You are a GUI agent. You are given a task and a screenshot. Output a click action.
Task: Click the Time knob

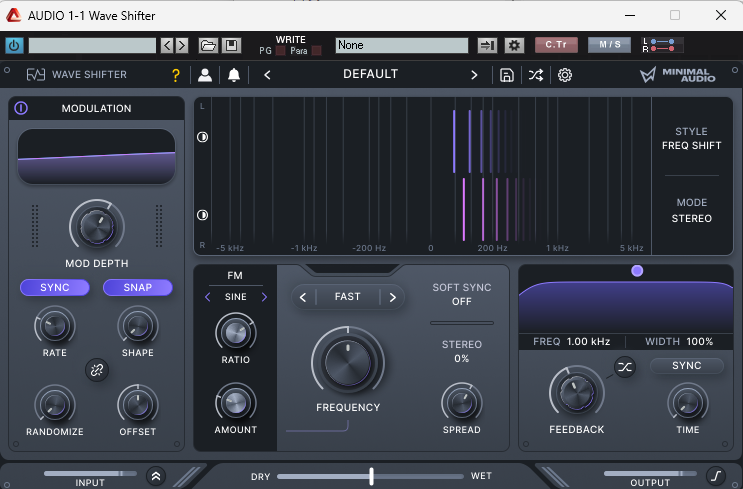(688, 403)
